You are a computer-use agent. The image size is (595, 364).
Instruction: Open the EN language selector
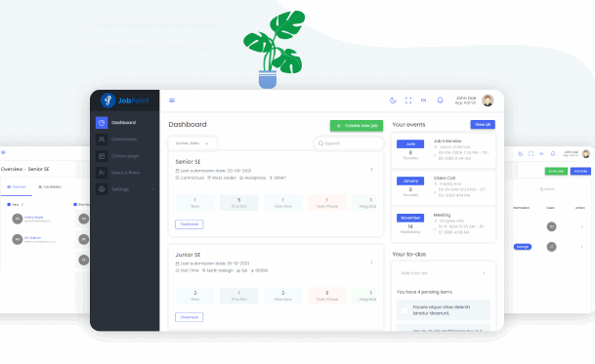423,101
